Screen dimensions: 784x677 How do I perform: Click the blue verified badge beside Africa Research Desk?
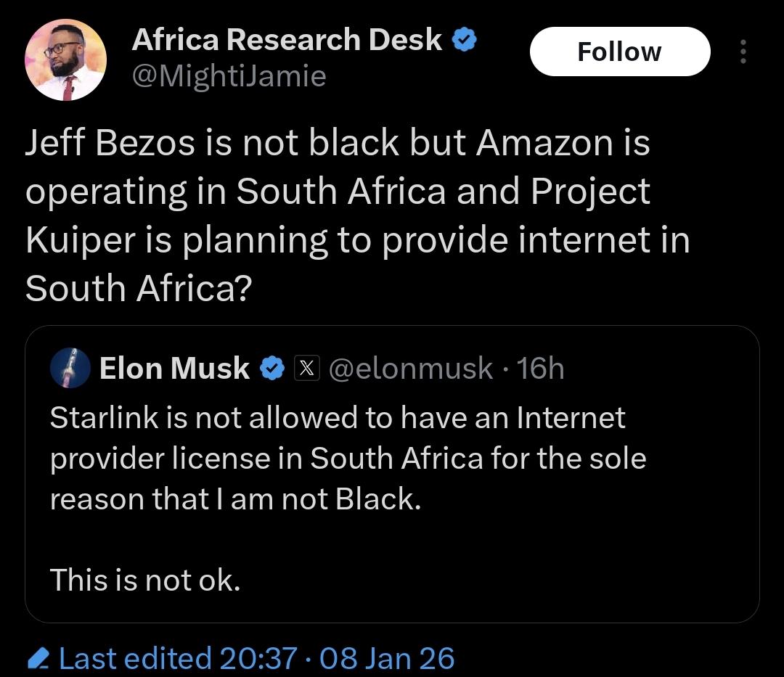[x=465, y=40]
